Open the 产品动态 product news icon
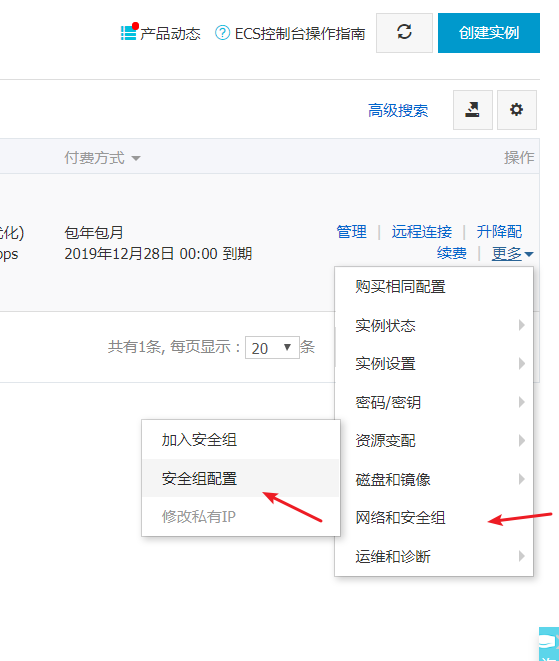The width and height of the screenshot is (559, 661). coord(129,32)
